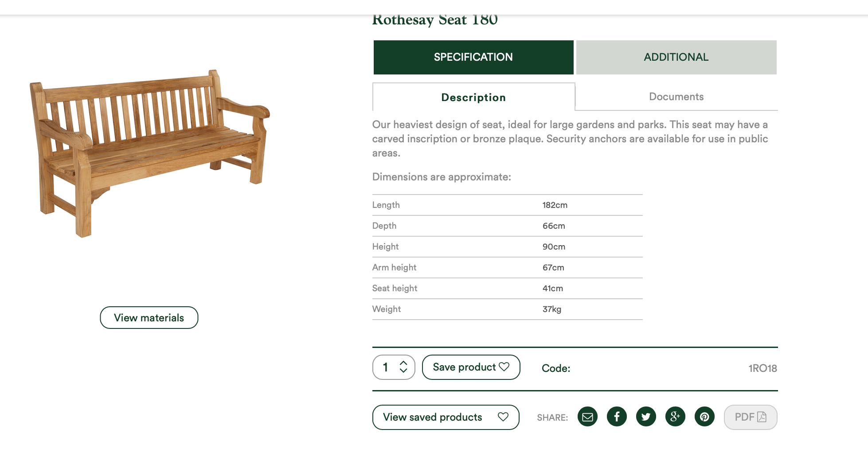Select the Description sub-tab
The width and height of the screenshot is (868, 453).
coord(474,97)
